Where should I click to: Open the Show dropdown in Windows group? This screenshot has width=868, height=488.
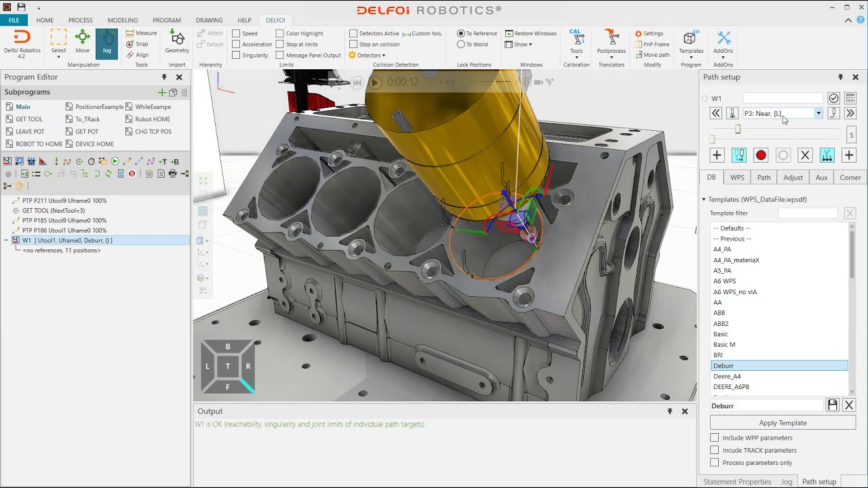pos(519,44)
